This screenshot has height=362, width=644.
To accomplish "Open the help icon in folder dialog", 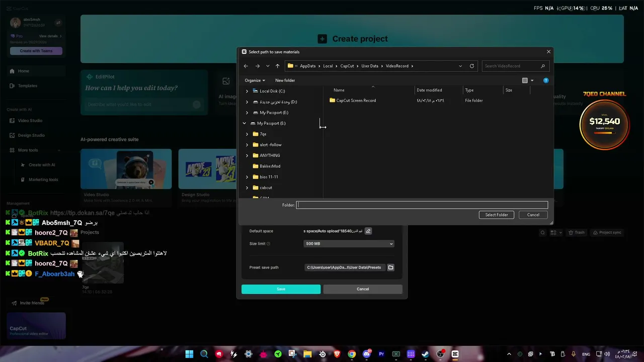I will point(546,80).
